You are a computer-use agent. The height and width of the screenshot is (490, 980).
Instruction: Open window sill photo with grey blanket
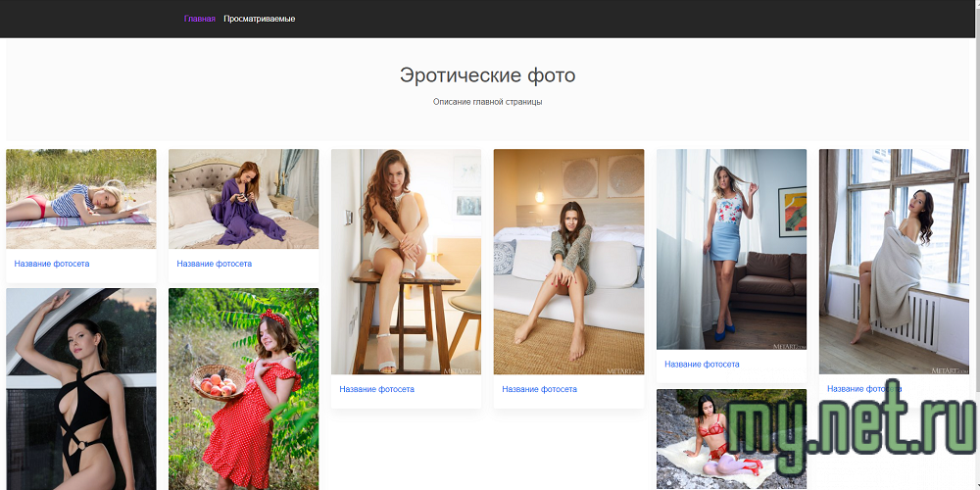(x=894, y=262)
